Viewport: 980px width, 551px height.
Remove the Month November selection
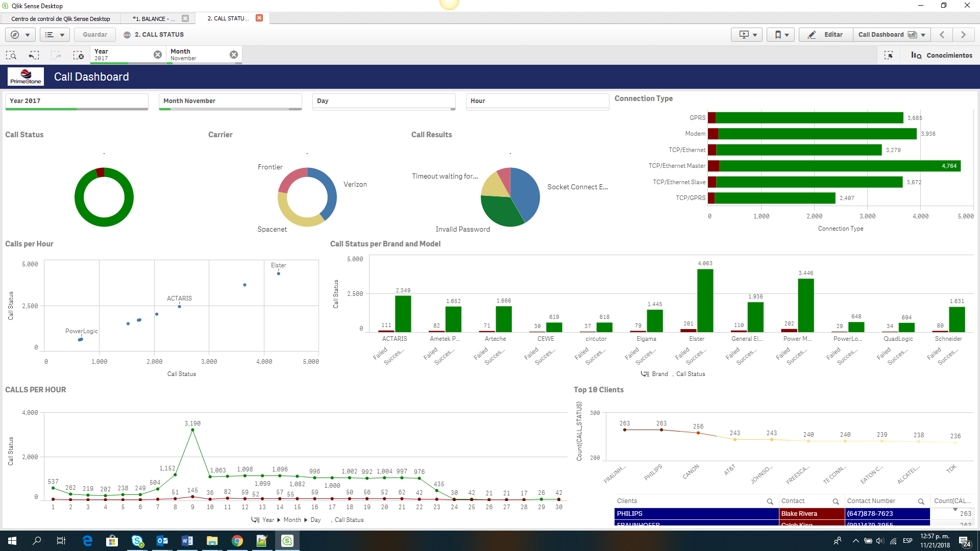[234, 55]
